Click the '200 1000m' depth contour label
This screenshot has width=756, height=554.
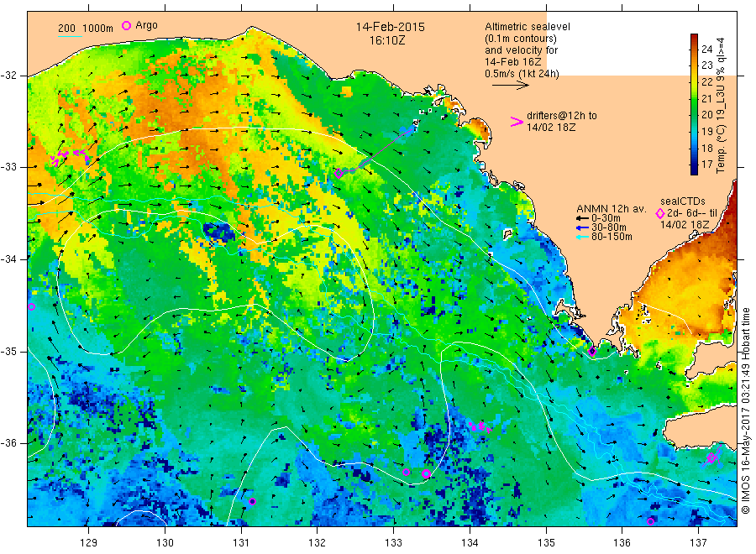click(86, 28)
